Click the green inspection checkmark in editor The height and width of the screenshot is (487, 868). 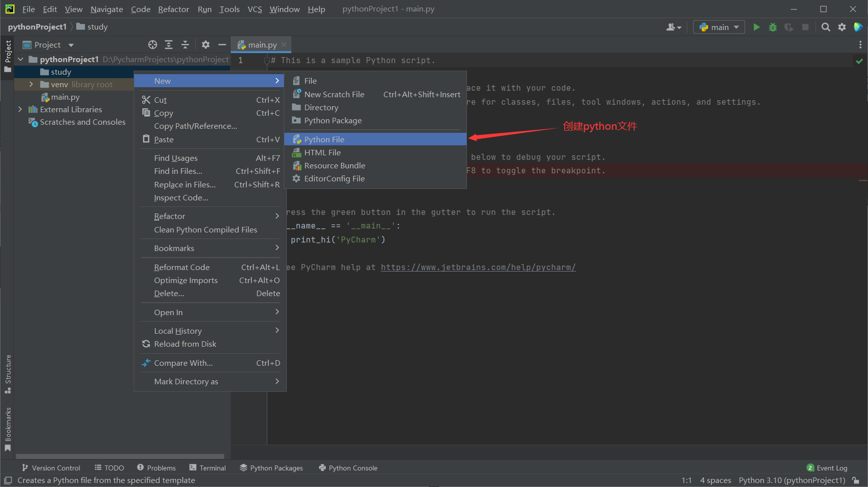pyautogui.click(x=859, y=61)
